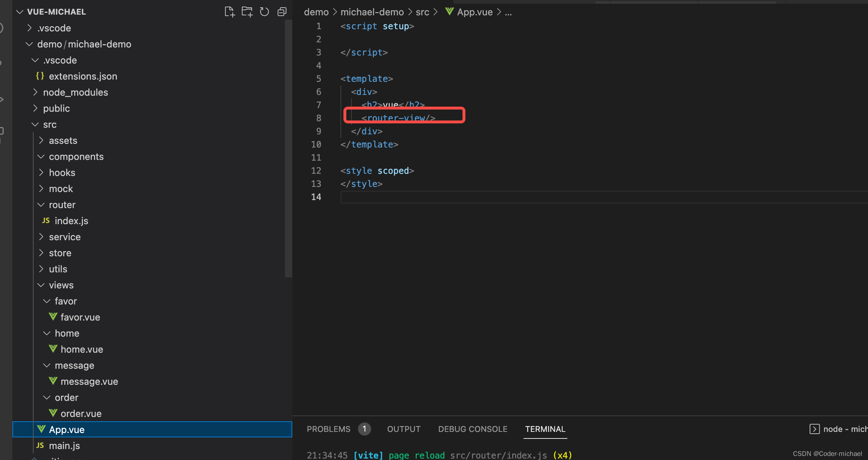Click the favor.vue file in views
Image resolution: width=868 pixels, height=460 pixels.
click(x=81, y=317)
